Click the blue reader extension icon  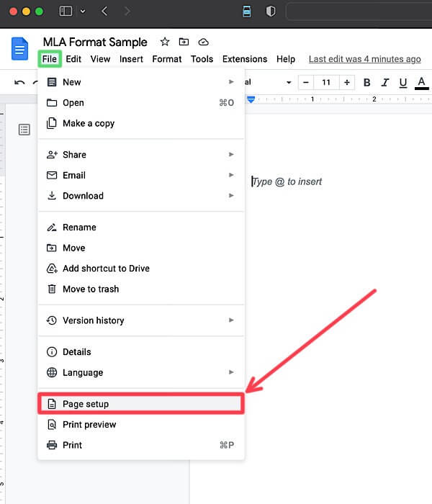point(246,12)
